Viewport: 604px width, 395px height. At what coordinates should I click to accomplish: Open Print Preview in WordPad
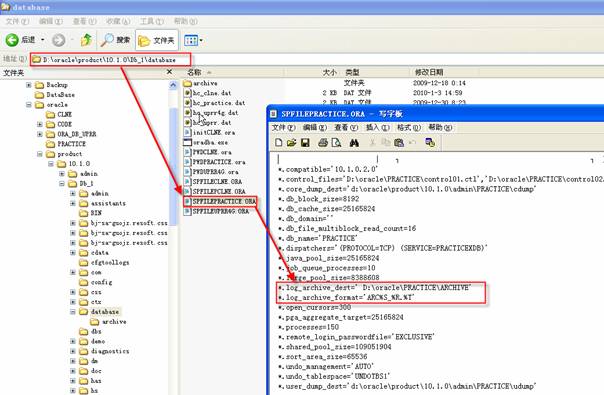click(336, 143)
